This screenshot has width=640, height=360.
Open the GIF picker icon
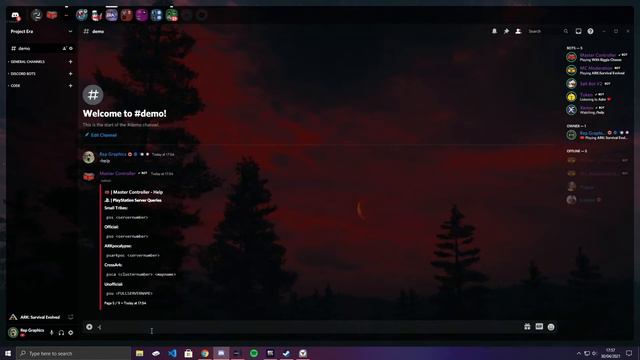point(539,327)
